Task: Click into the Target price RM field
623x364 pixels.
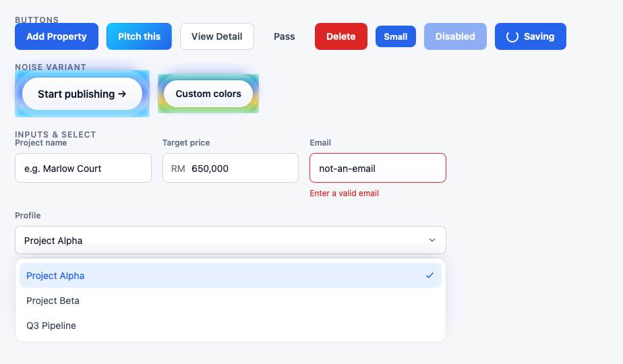Action: (231, 168)
